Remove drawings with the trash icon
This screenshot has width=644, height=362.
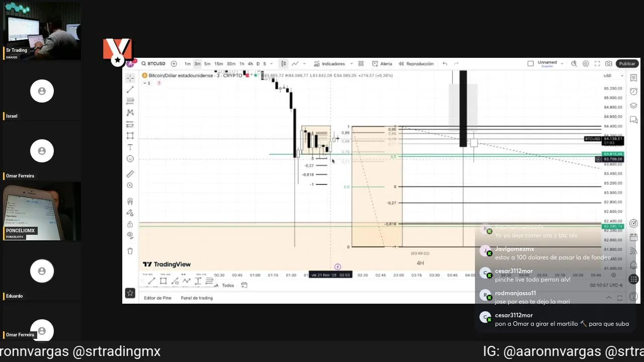130,251
